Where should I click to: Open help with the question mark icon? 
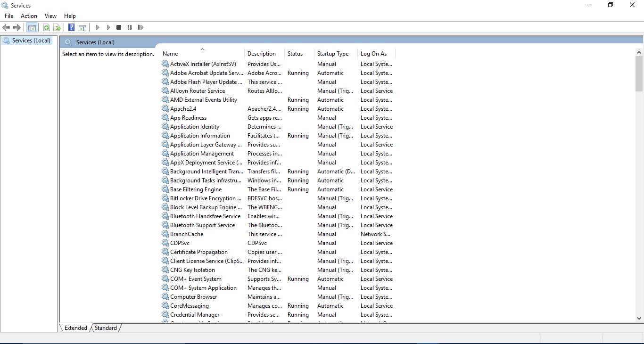click(x=71, y=27)
